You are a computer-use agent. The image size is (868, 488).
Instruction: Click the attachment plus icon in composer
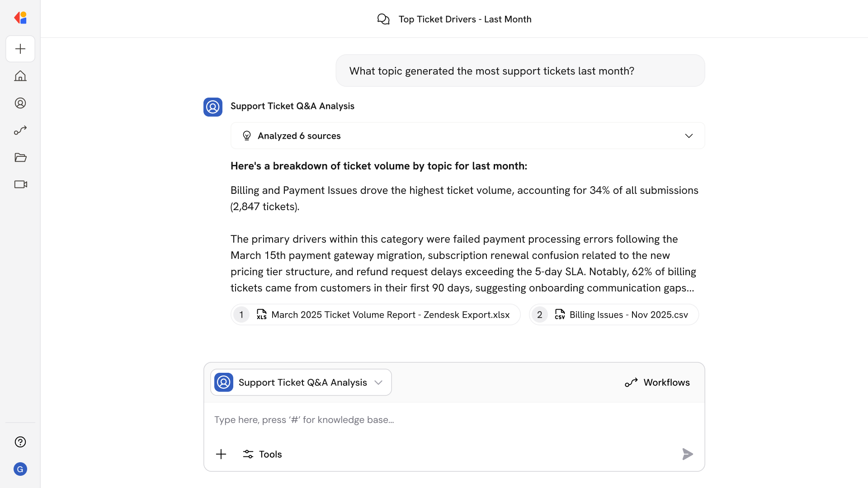coord(221,454)
